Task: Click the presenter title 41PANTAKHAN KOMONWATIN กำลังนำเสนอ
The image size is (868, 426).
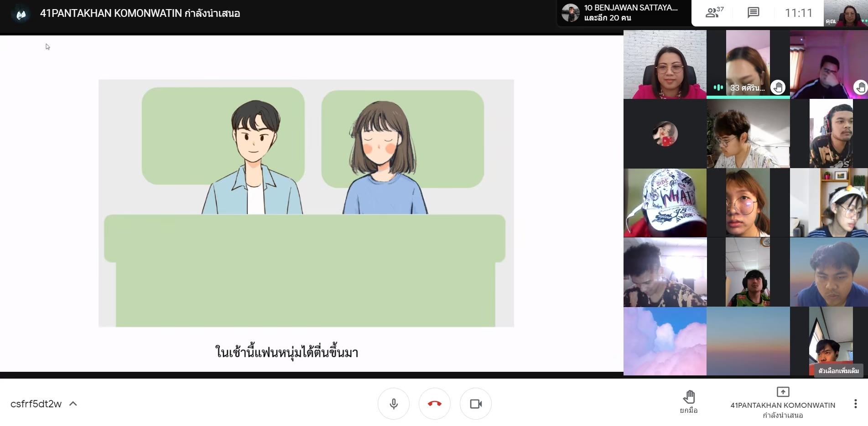Action: point(140,13)
